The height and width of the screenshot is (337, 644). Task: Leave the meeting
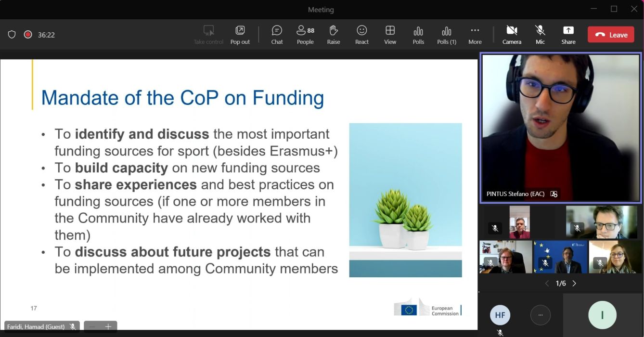(x=611, y=35)
